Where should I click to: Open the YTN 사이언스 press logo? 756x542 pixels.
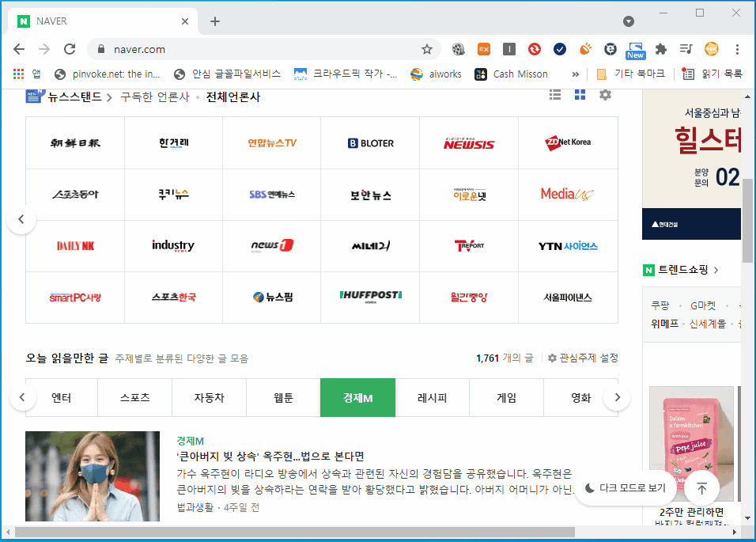point(568,246)
